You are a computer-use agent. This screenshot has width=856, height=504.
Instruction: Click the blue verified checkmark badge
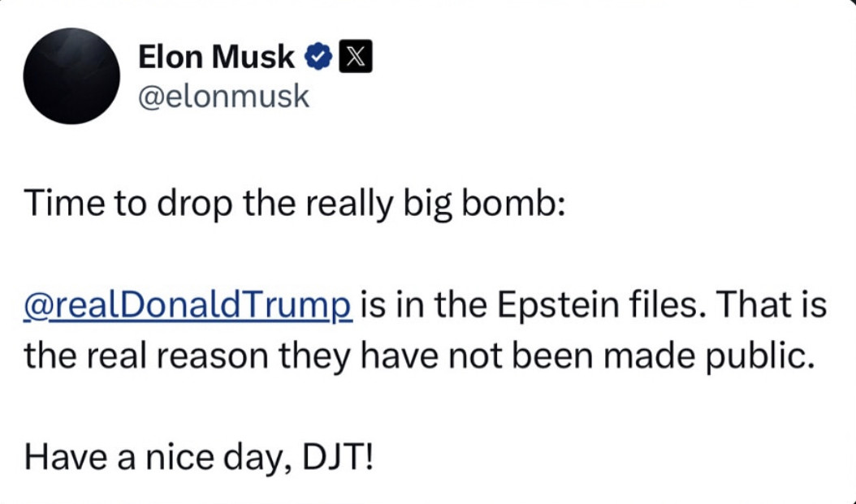318,58
